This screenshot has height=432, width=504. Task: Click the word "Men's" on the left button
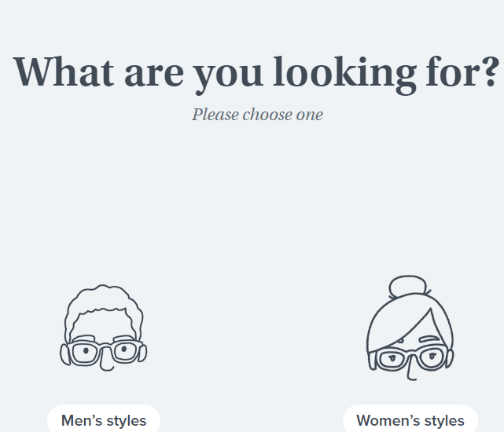82,420
